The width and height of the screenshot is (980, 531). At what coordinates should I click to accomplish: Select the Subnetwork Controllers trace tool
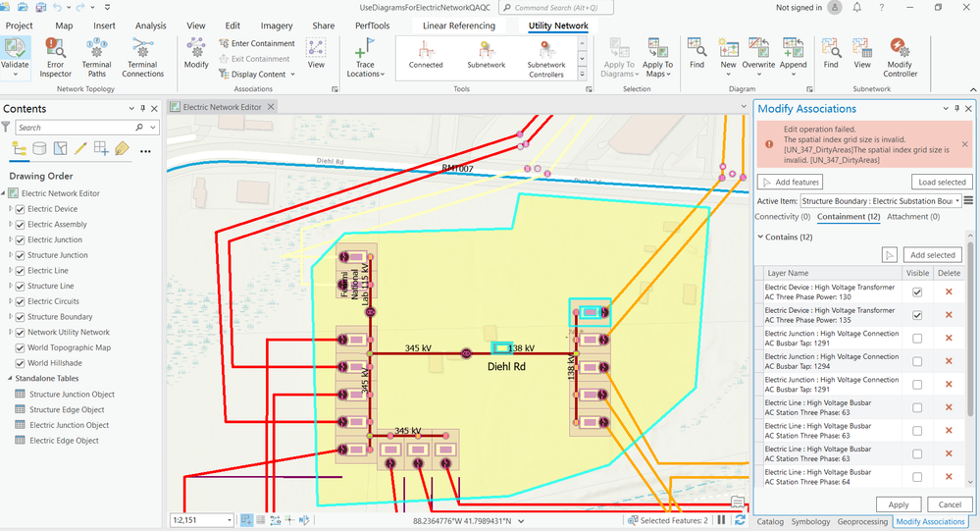(x=545, y=60)
